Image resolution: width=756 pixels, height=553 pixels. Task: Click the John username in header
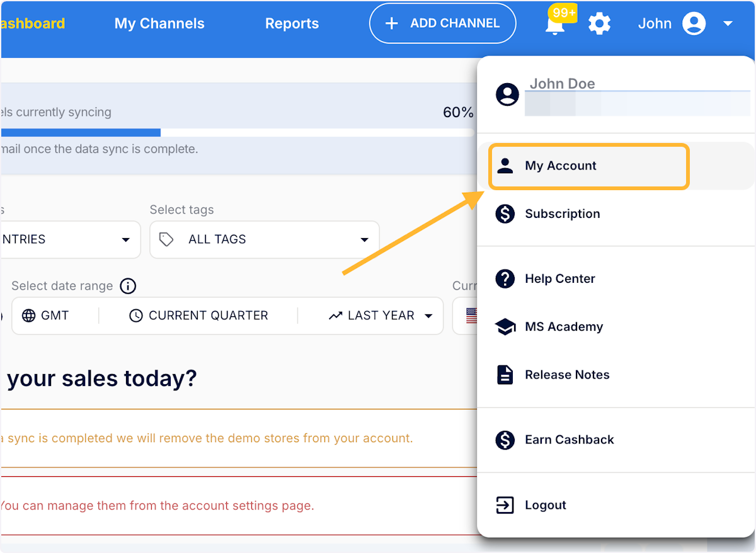pyautogui.click(x=655, y=24)
